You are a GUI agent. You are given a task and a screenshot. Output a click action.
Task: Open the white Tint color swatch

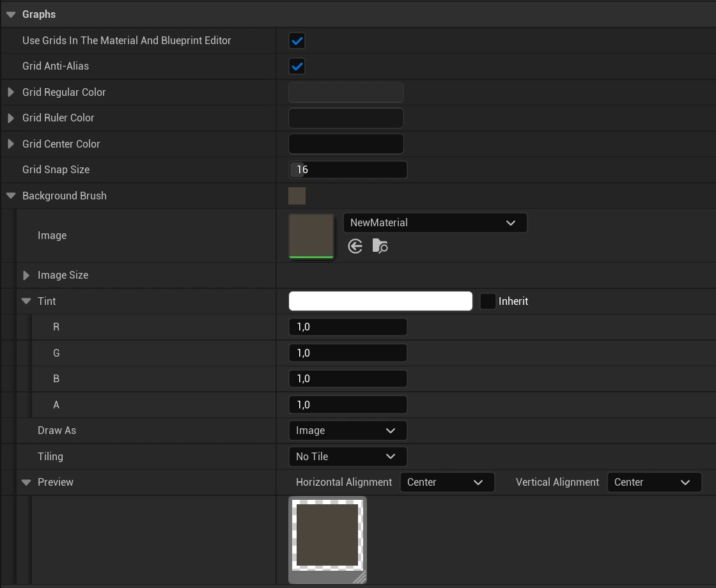coord(380,301)
